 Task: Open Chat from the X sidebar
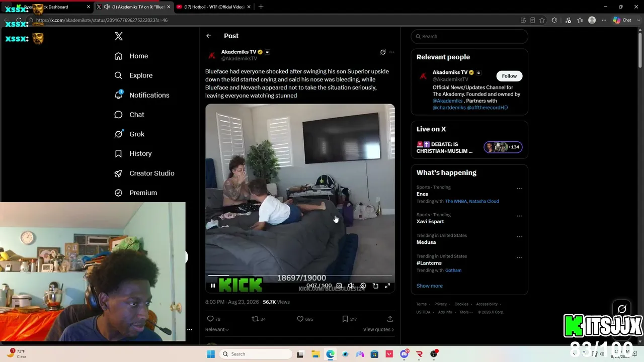point(129,115)
